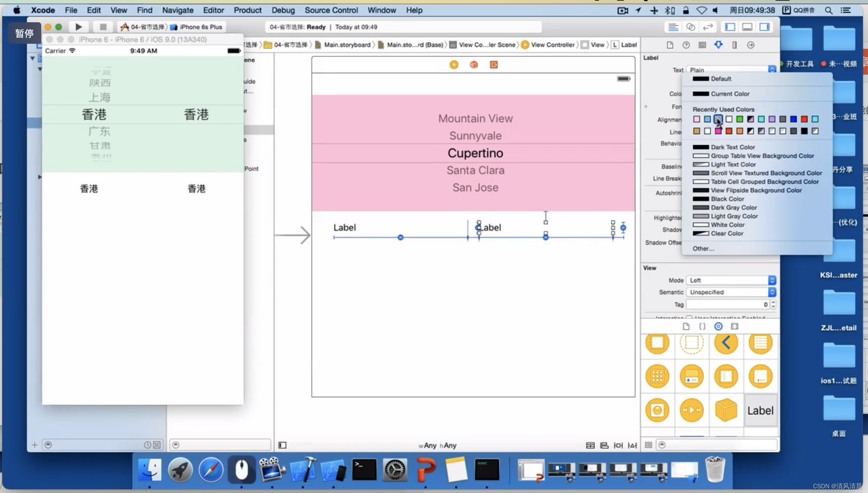868x493 pixels.
Task: Pick the pink recently used color swatch
Action: point(697,119)
